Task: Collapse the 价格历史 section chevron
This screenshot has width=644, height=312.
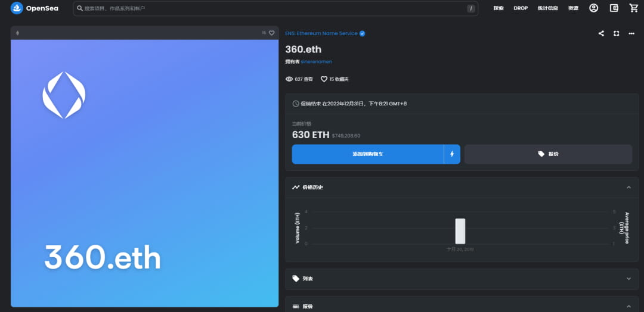Action: coord(628,188)
